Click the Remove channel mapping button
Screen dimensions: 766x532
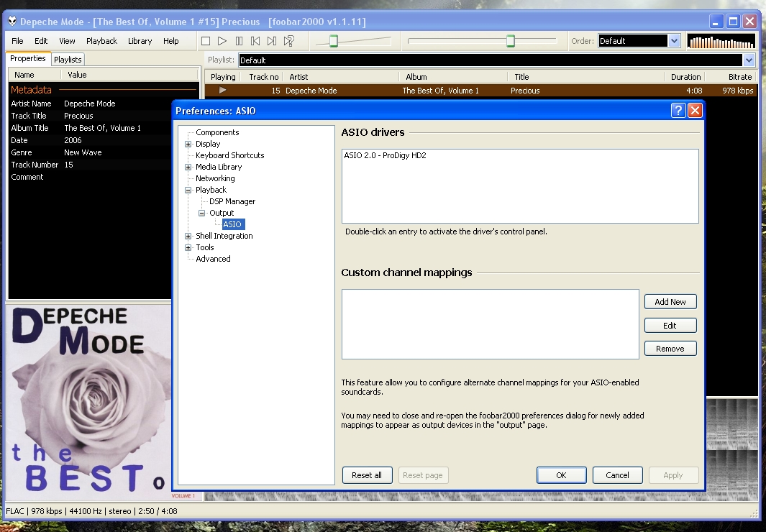coord(670,349)
